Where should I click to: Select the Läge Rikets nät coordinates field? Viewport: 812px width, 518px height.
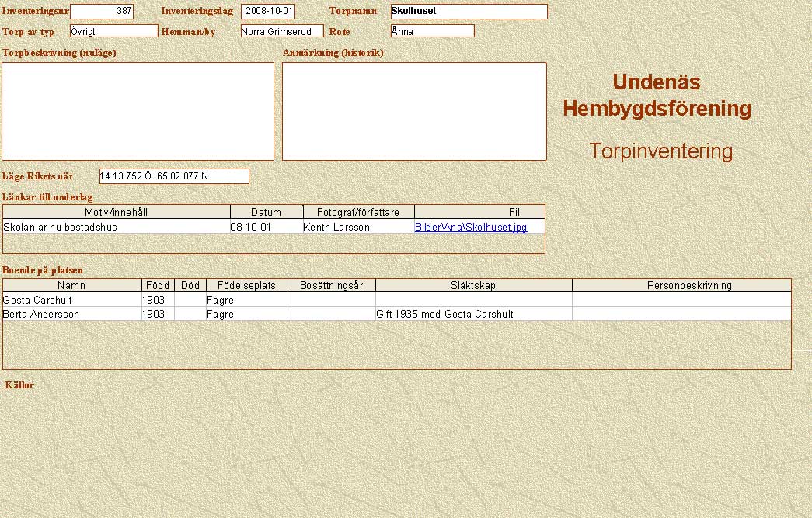tap(174, 176)
